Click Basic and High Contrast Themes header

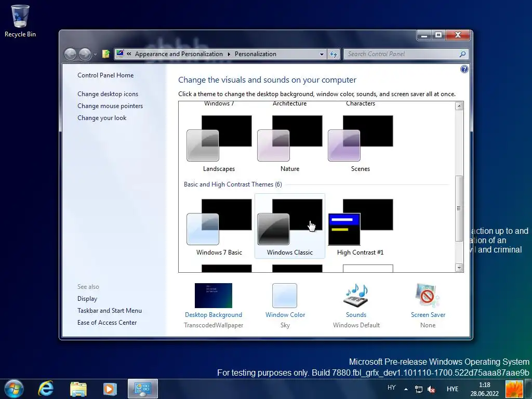(x=233, y=184)
